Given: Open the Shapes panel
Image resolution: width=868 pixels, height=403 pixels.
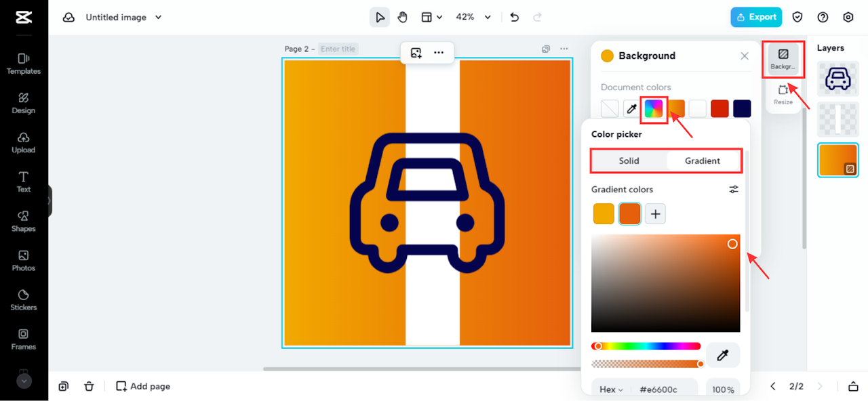Looking at the screenshot, I should 24,221.
